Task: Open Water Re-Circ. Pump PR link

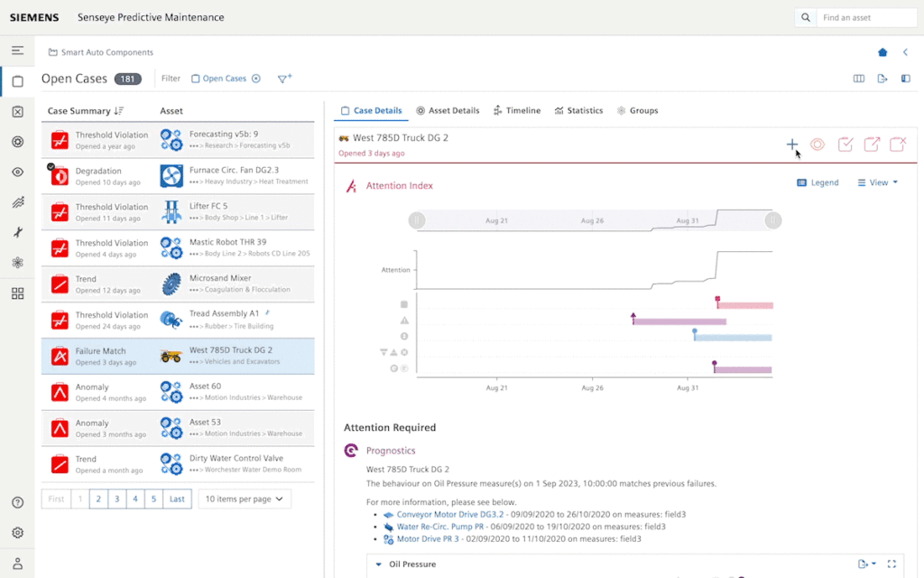Action: 440,527
